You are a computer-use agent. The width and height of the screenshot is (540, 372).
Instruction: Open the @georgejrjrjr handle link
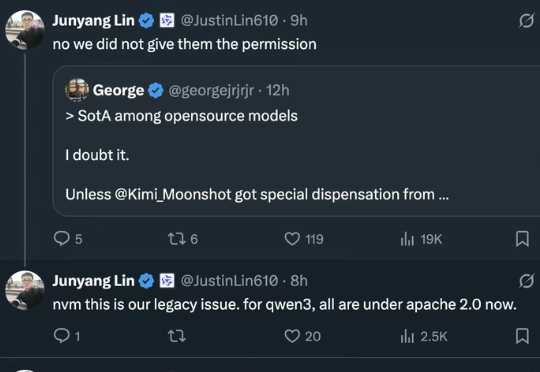[211, 90]
